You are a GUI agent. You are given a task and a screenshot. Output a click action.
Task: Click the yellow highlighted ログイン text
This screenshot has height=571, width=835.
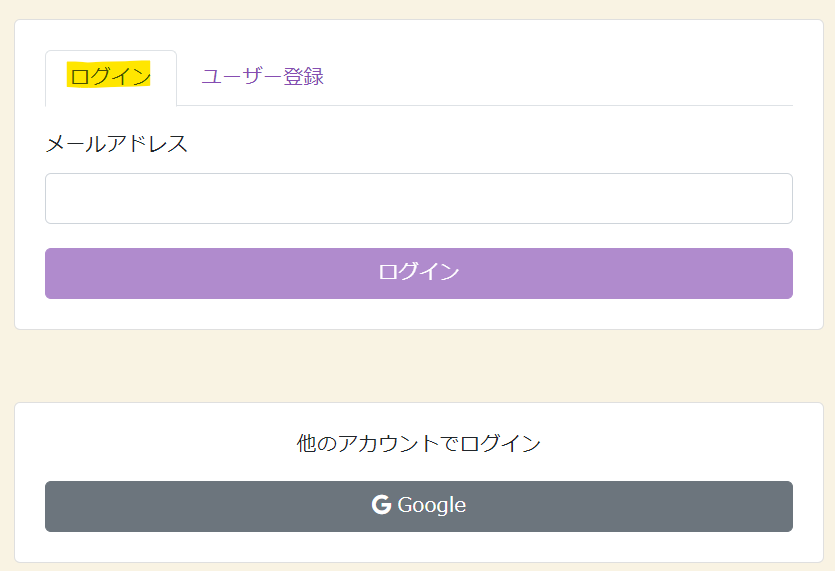pyautogui.click(x=109, y=75)
